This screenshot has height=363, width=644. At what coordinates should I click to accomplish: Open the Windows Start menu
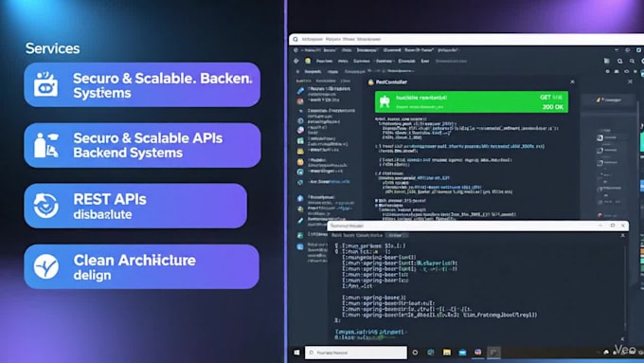click(296, 353)
